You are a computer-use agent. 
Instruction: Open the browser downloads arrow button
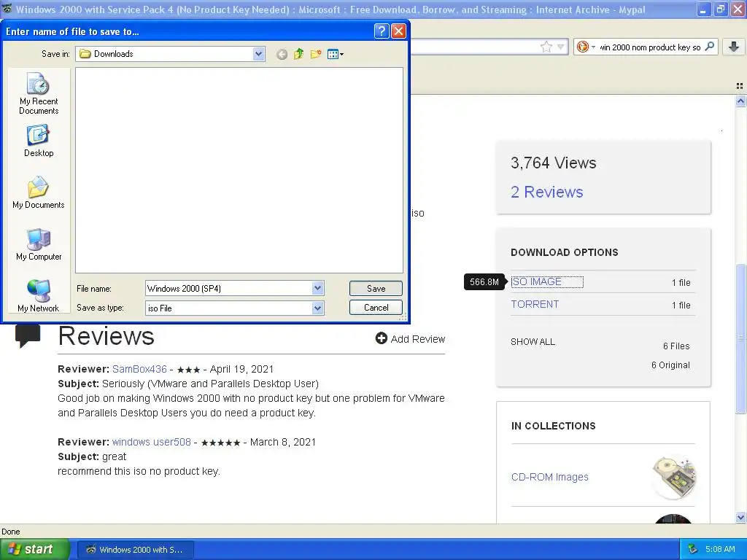point(734,46)
